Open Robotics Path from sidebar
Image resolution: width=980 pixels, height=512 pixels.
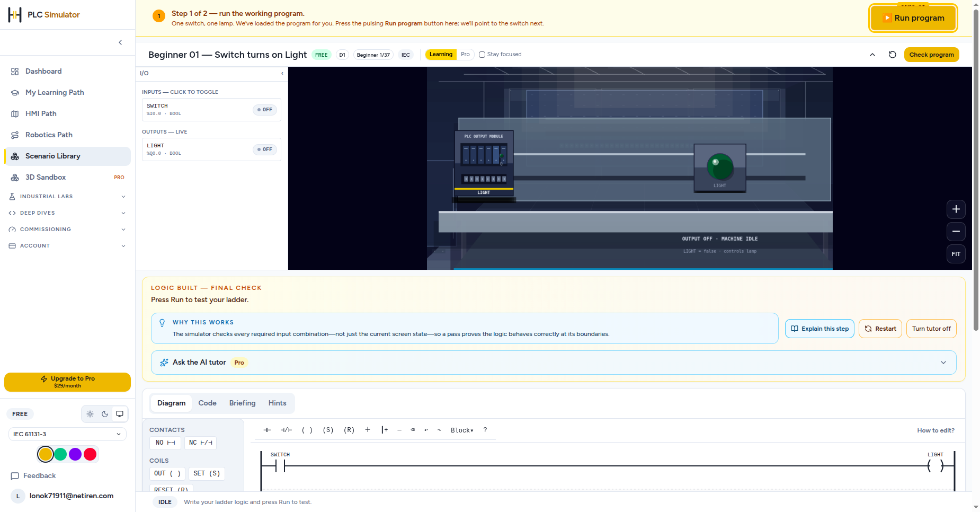coord(67,135)
